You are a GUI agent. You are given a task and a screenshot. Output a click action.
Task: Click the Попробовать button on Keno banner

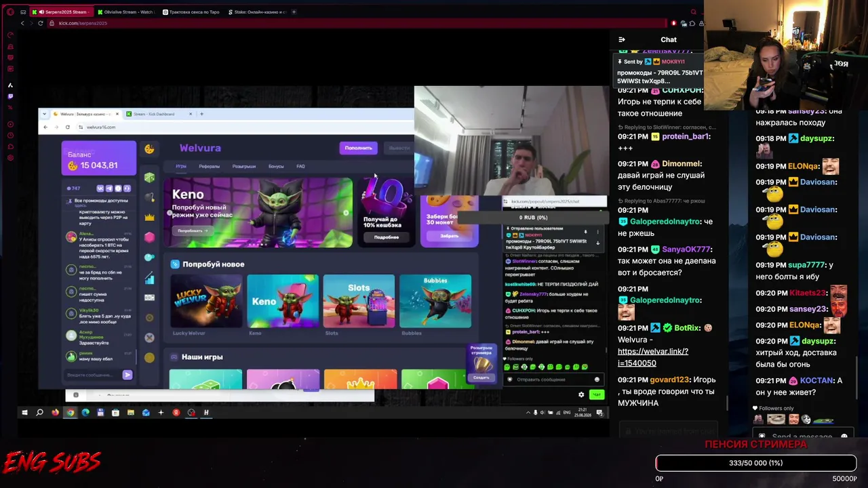193,230
